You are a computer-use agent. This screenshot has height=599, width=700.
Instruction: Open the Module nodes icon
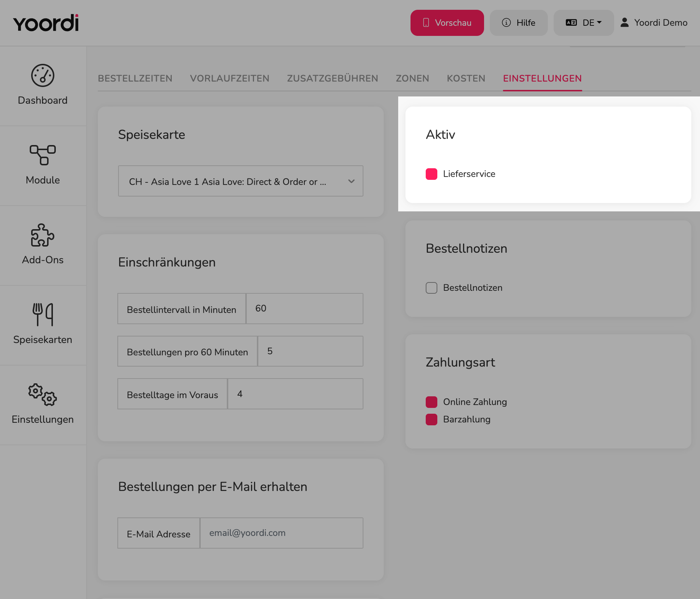click(x=43, y=155)
